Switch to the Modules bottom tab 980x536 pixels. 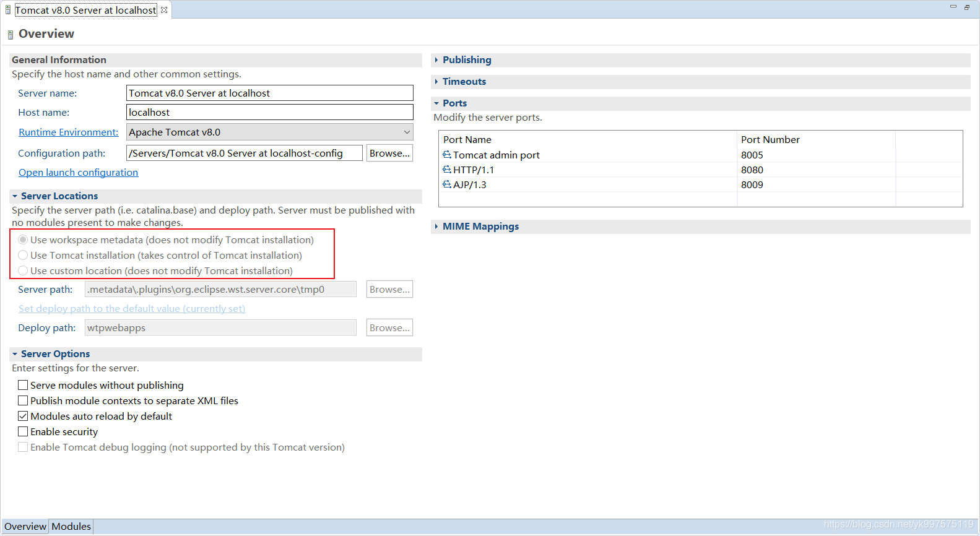[x=71, y=527]
